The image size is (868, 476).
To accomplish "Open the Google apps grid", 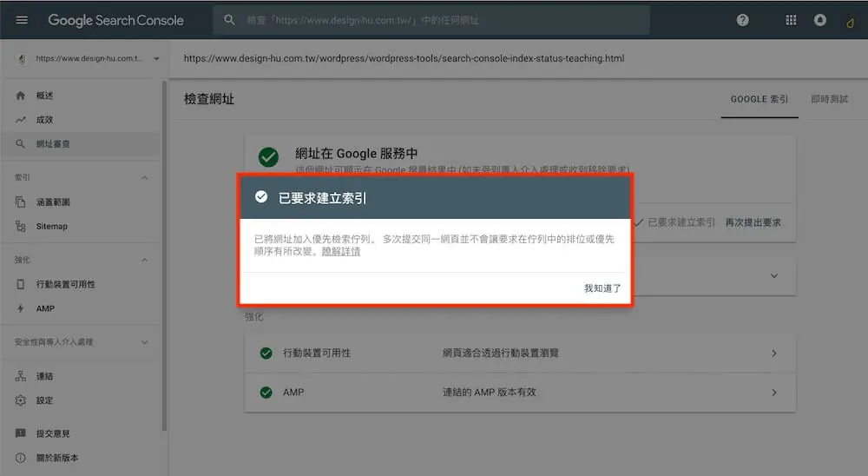I will pyautogui.click(x=791, y=20).
